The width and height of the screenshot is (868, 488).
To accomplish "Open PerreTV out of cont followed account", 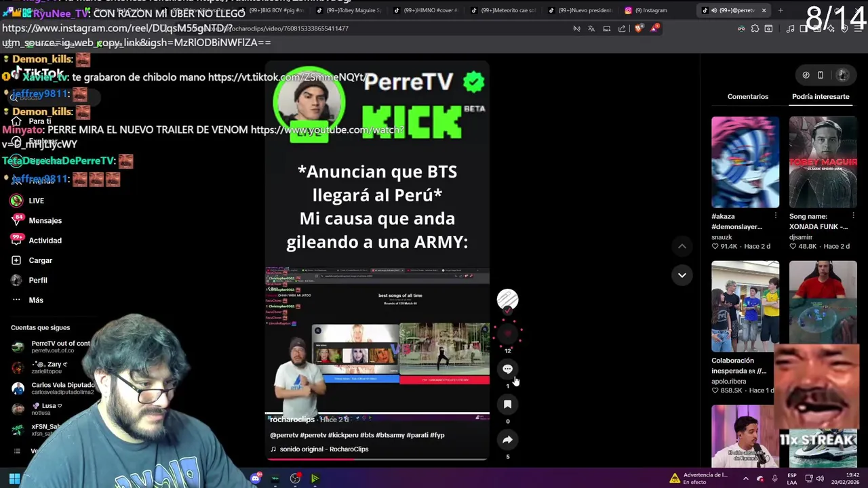I will [x=51, y=347].
